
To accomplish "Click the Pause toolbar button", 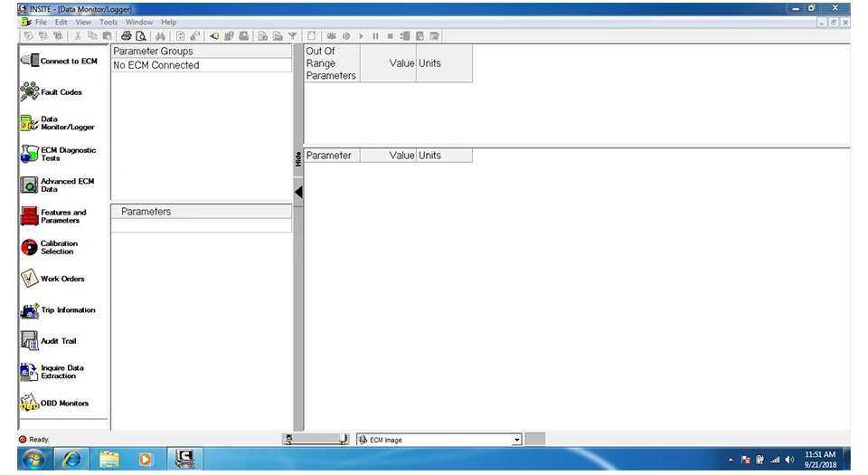I will coord(375,36).
